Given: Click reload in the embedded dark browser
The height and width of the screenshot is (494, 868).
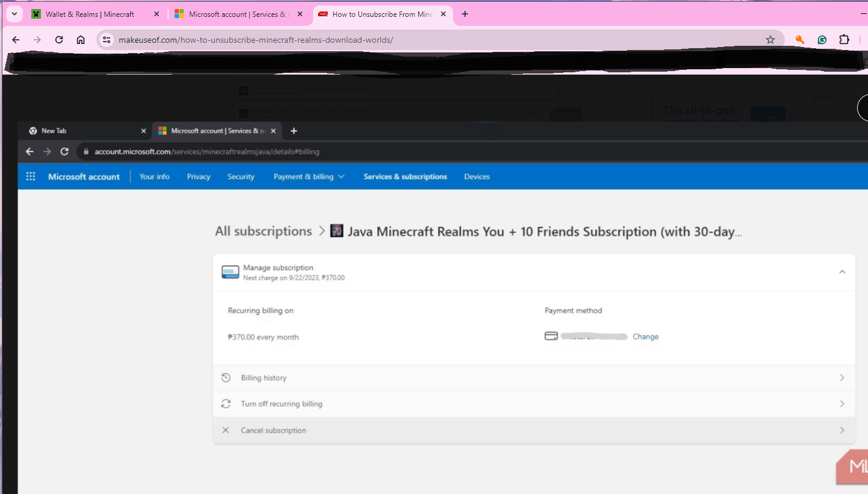Looking at the screenshot, I should pyautogui.click(x=64, y=151).
